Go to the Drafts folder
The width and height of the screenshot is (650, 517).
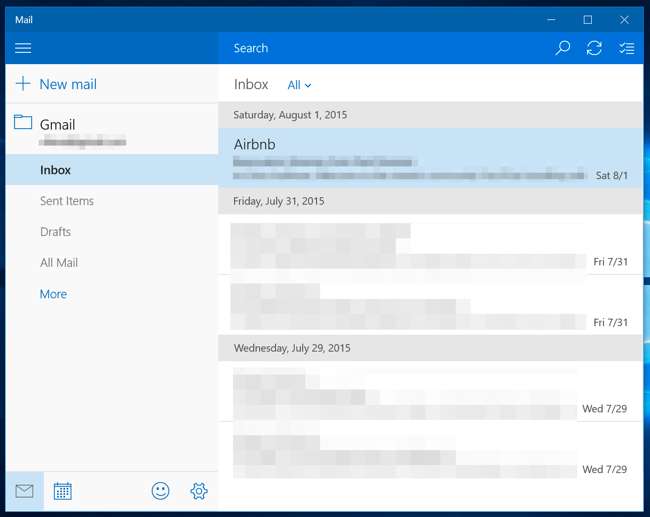[x=55, y=232]
